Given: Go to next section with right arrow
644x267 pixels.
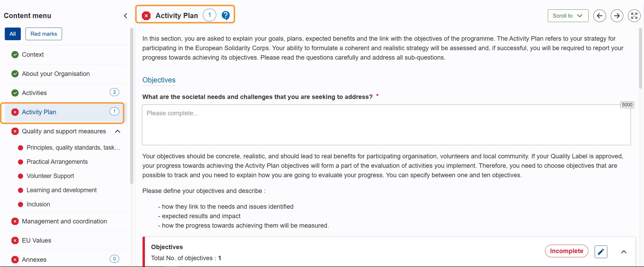Looking at the screenshot, I should pos(617,16).
